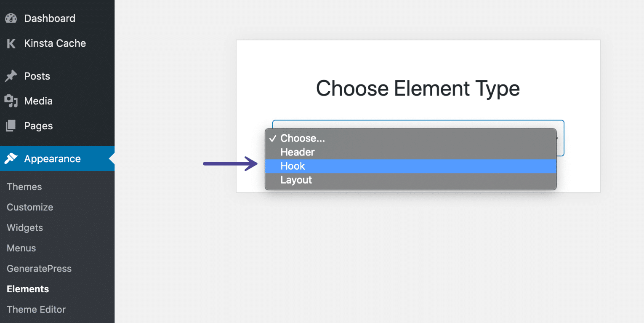Click the Kinsta Cache K icon
The image size is (644, 323).
(x=11, y=43)
